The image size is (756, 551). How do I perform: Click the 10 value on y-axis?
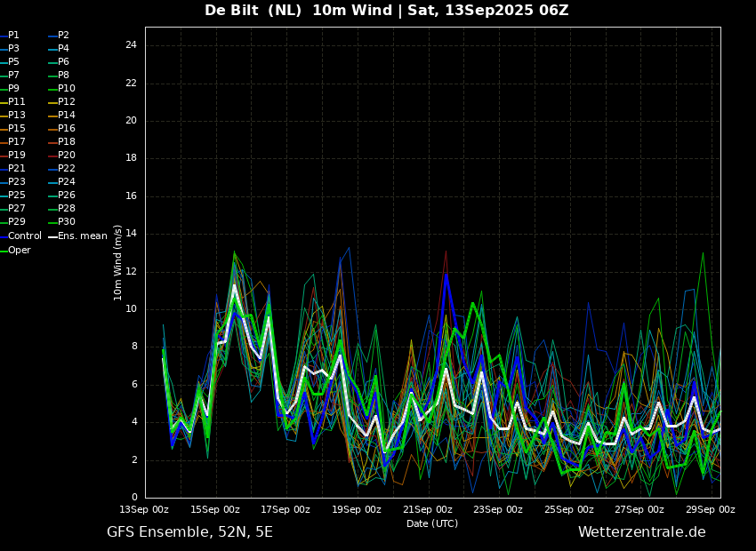[x=131, y=309]
